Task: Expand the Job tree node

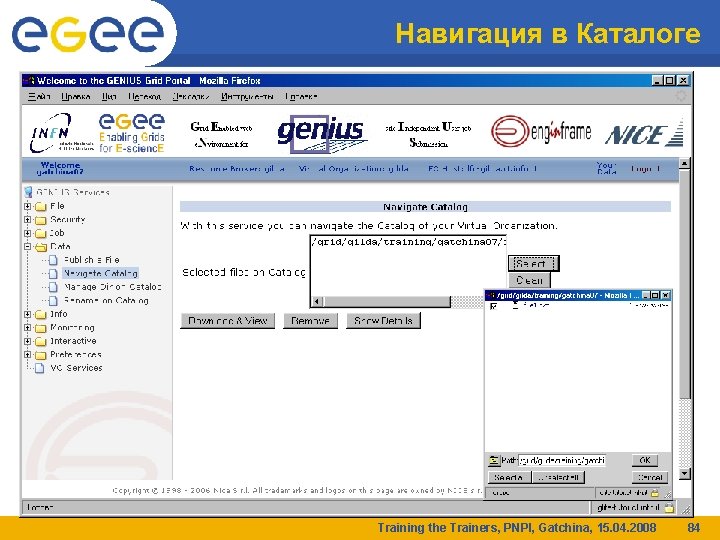Action: pos(28,233)
